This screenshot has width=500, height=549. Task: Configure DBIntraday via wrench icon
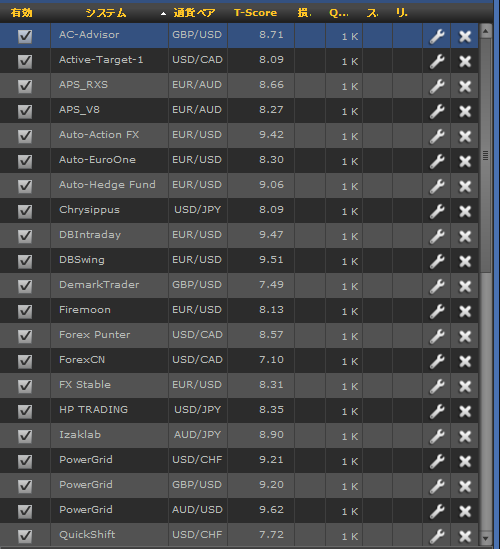coord(437,236)
